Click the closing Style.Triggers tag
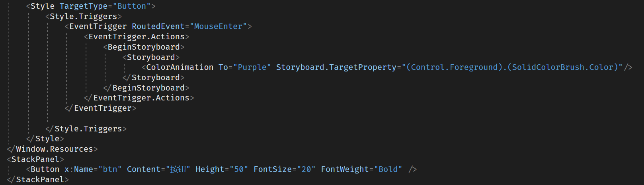This screenshot has height=185, width=644. [x=88, y=129]
